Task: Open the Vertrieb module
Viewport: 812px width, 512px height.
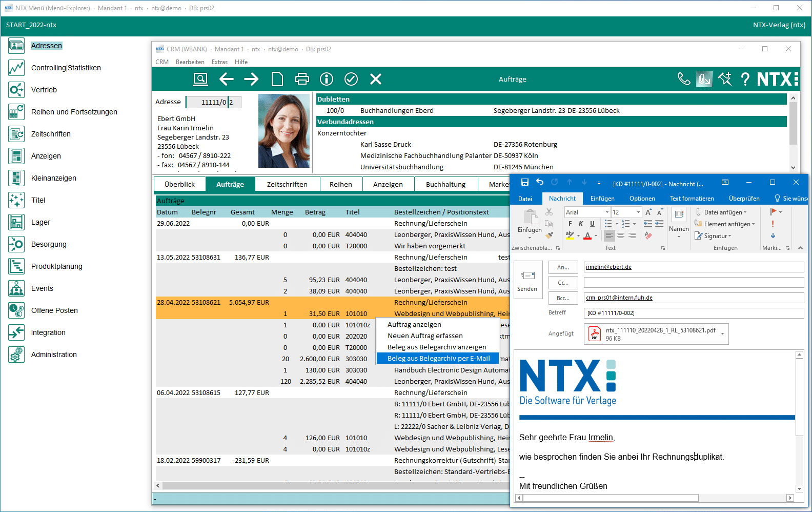Action: tap(44, 90)
